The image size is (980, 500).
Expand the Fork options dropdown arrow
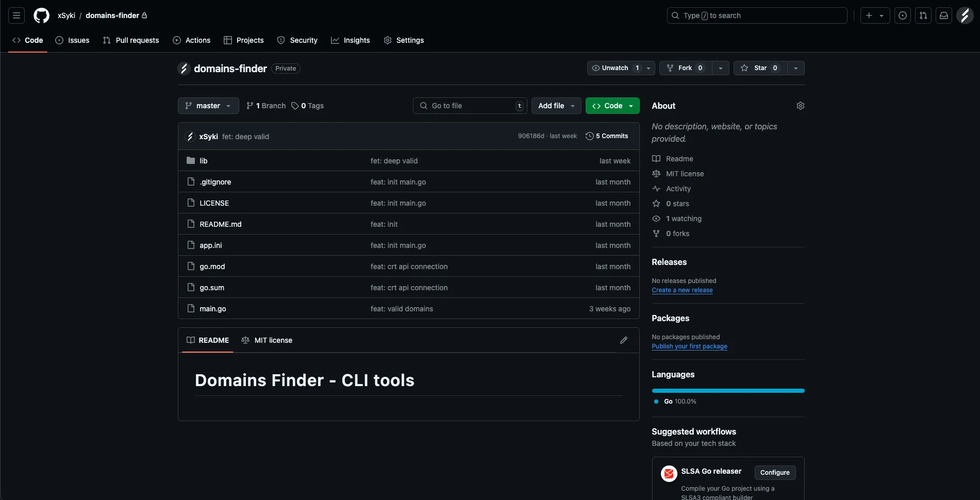click(x=721, y=68)
